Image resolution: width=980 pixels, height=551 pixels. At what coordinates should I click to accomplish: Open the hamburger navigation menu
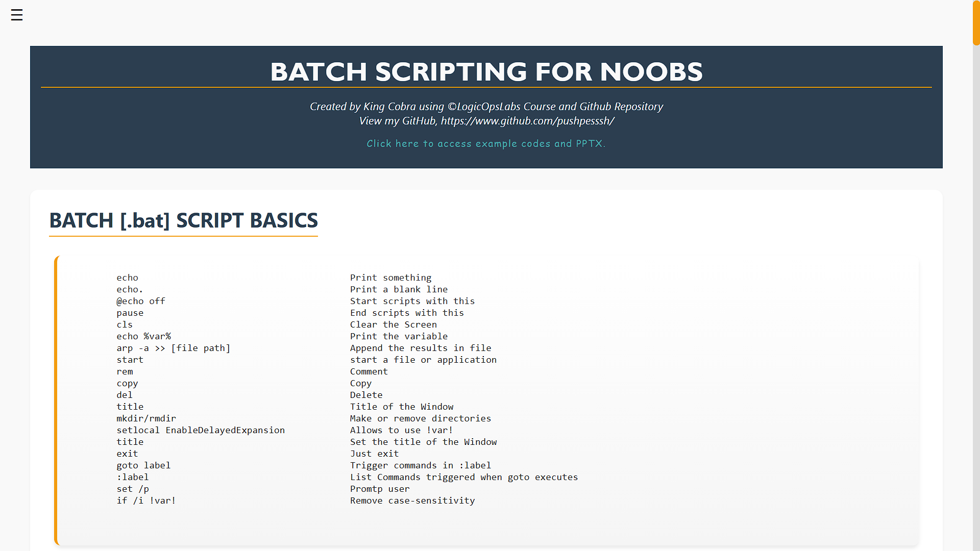click(x=16, y=15)
